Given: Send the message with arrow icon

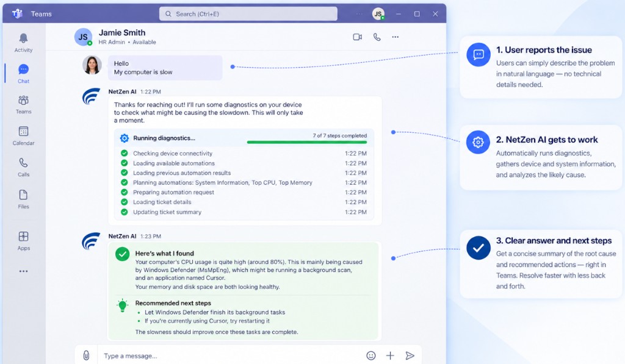Looking at the screenshot, I should (x=410, y=355).
